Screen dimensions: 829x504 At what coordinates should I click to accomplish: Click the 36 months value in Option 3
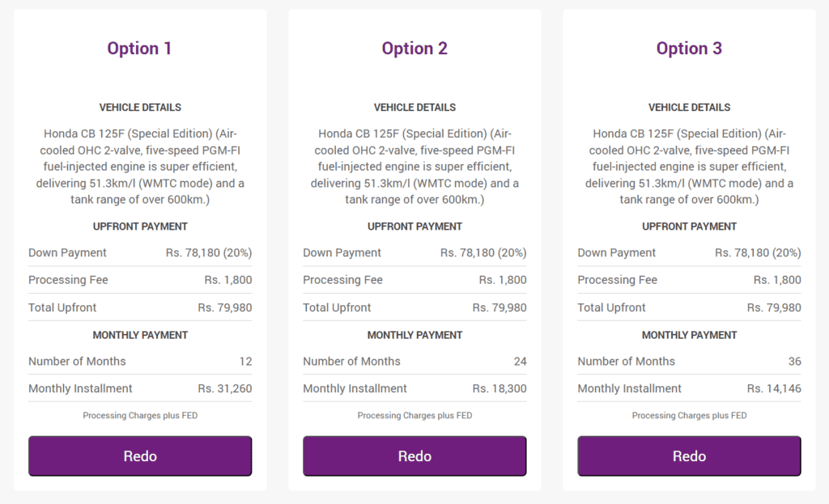coord(795,362)
